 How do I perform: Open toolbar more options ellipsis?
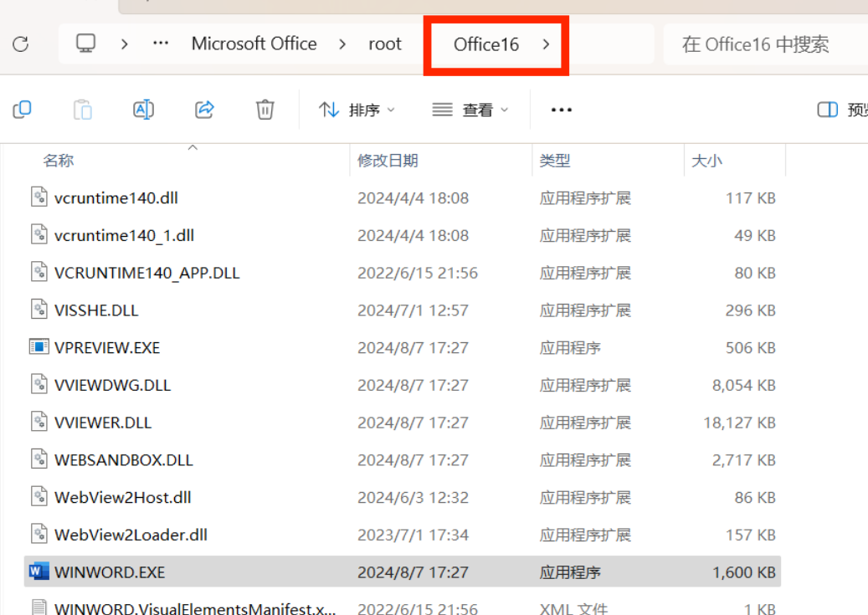562,110
